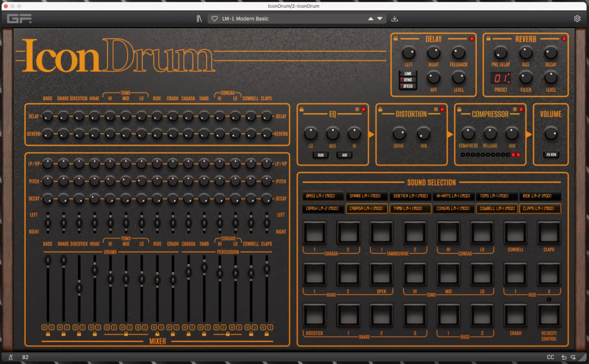Lock the Delay section
The width and height of the screenshot is (589, 364).
(396, 39)
